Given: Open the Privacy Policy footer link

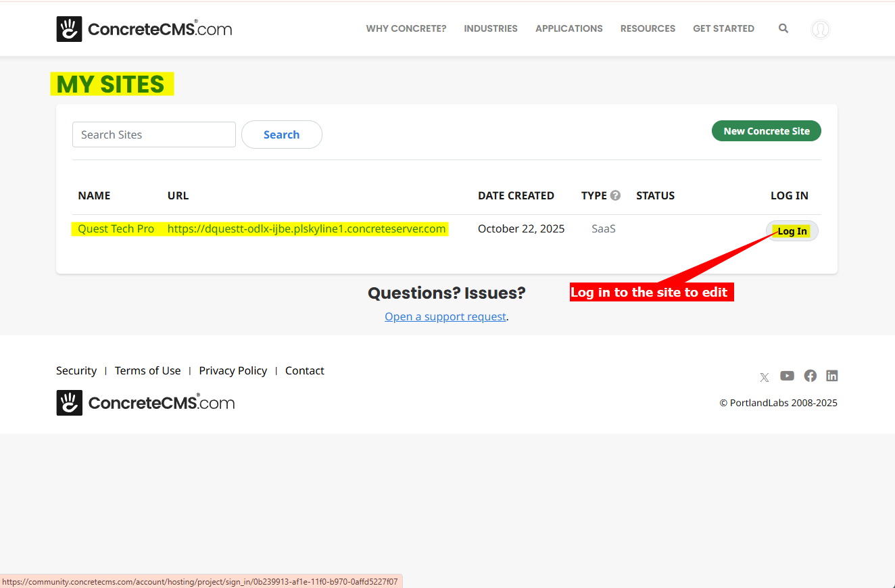Looking at the screenshot, I should point(233,370).
